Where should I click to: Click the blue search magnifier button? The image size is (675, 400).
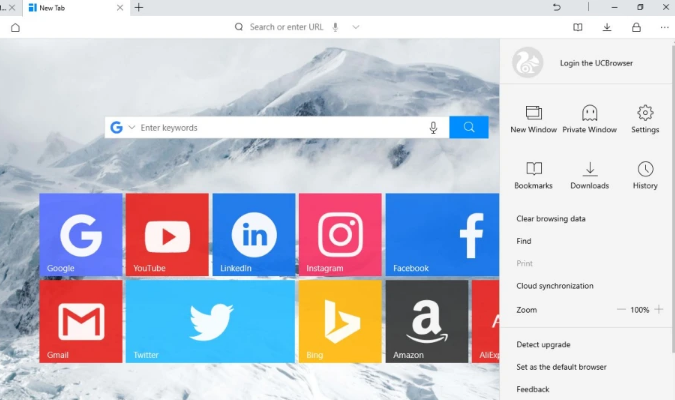coord(469,127)
